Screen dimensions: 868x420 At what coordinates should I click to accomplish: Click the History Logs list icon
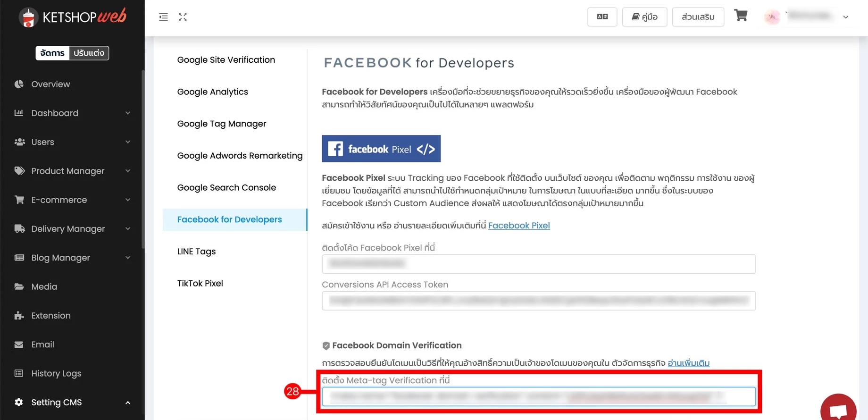click(19, 373)
